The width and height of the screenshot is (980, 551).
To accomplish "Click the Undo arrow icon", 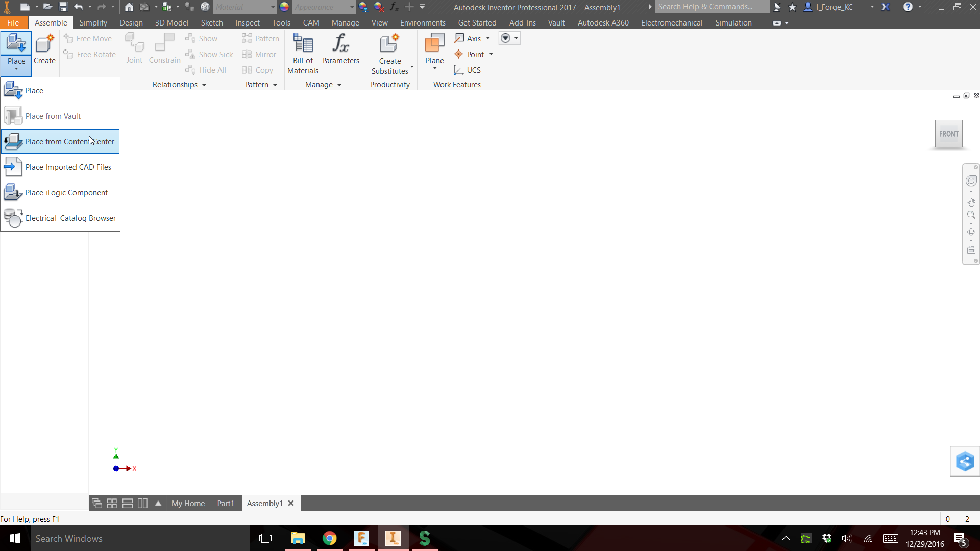I will click(78, 7).
